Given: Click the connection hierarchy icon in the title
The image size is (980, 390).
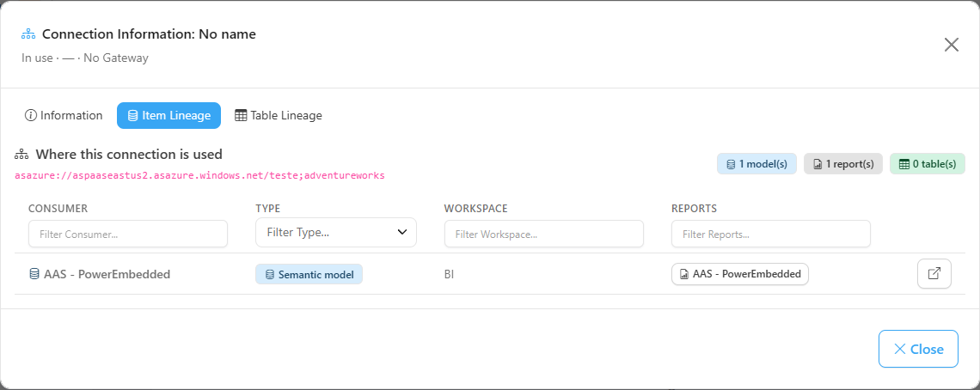Looking at the screenshot, I should click(28, 34).
